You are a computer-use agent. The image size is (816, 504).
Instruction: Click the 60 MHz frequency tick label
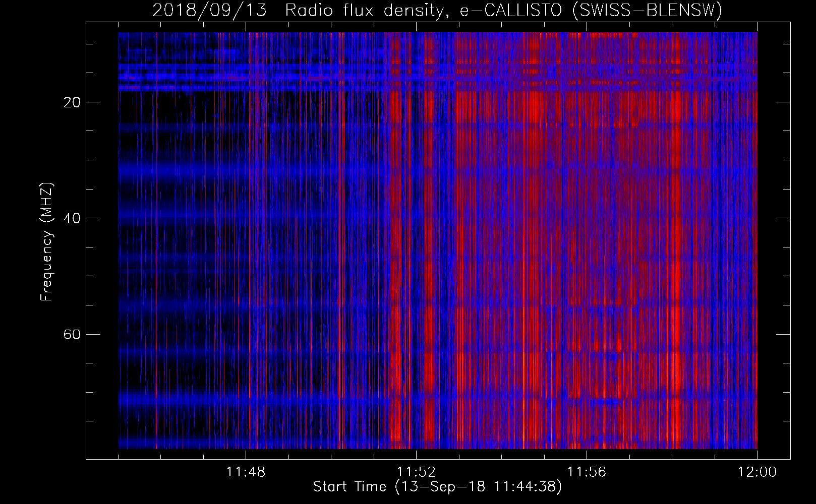(x=72, y=334)
